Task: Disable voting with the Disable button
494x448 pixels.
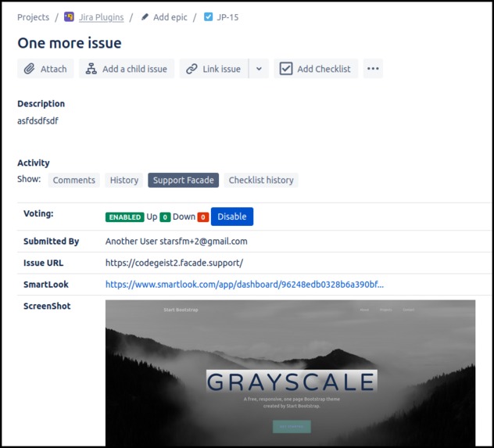Action: pyautogui.click(x=232, y=217)
